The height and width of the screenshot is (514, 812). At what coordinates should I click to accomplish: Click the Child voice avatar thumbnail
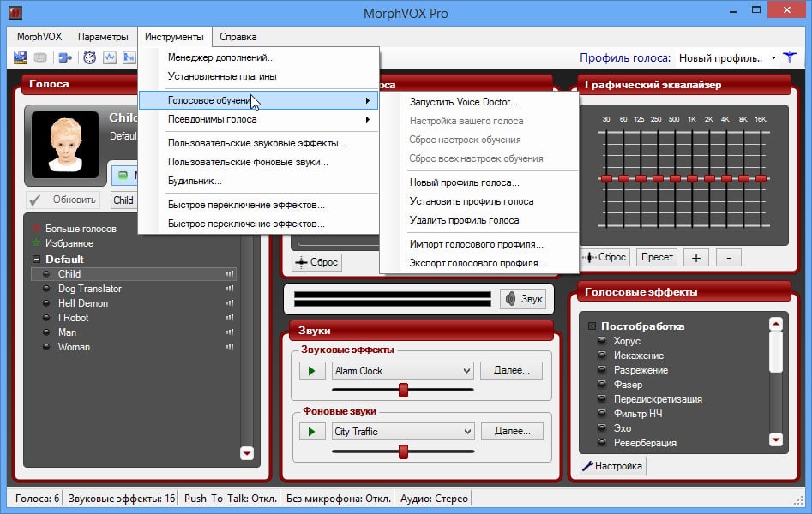(64, 145)
